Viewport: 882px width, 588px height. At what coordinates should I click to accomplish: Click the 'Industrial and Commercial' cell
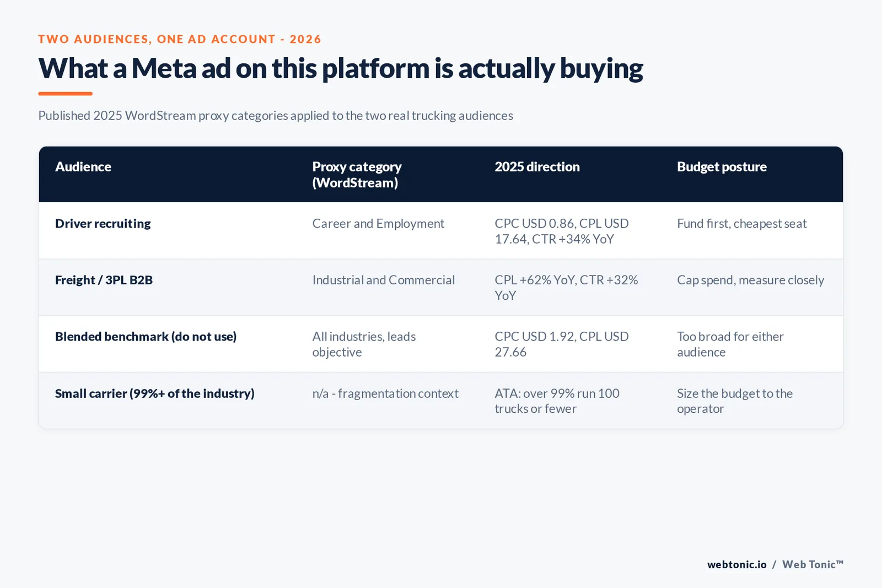click(384, 280)
